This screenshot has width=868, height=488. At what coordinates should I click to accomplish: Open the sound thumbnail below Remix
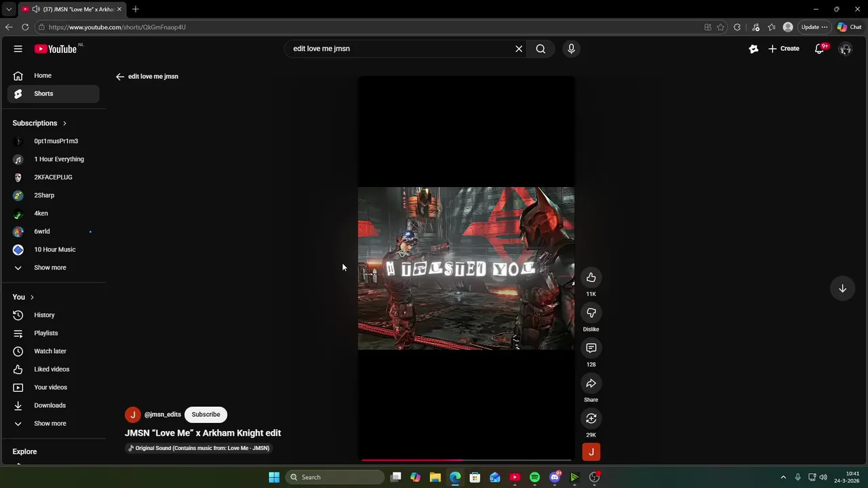tap(591, 452)
